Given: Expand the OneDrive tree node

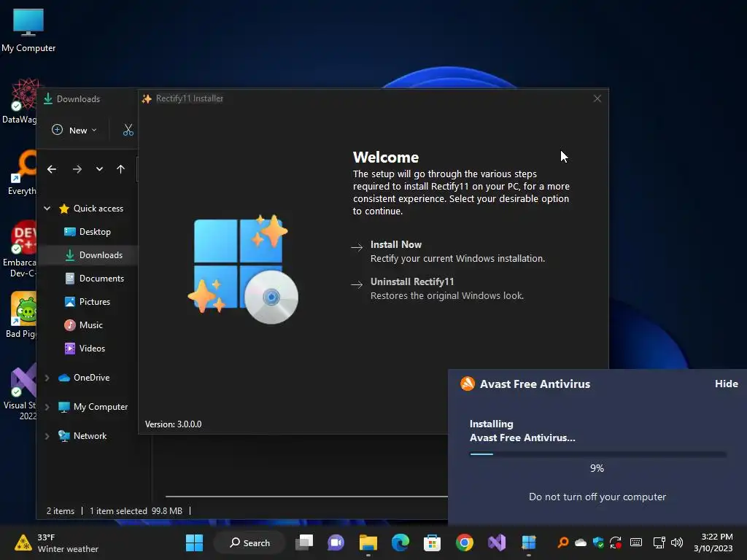Looking at the screenshot, I should point(47,378).
